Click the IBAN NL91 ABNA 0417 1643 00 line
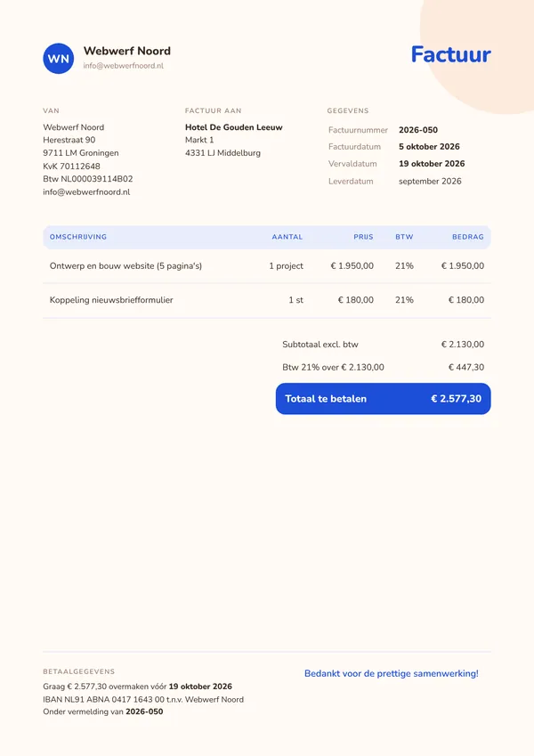The width and height of the screenshot is (534, 756). point(143,699)
